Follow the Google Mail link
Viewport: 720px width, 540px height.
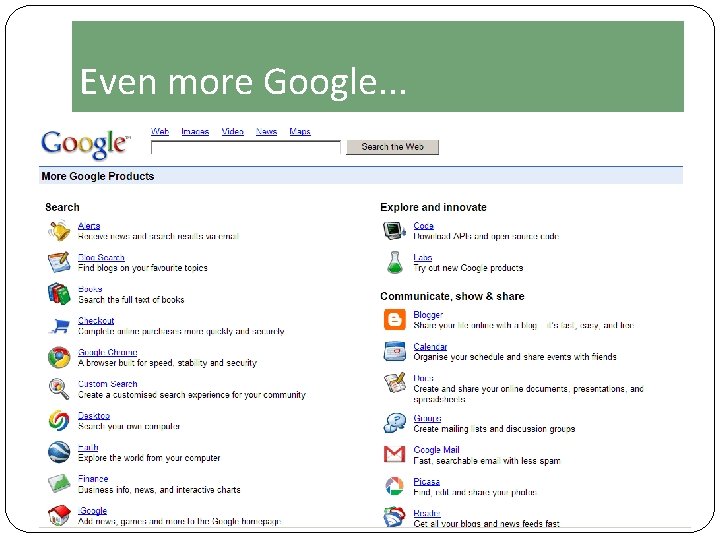point(436,450)
